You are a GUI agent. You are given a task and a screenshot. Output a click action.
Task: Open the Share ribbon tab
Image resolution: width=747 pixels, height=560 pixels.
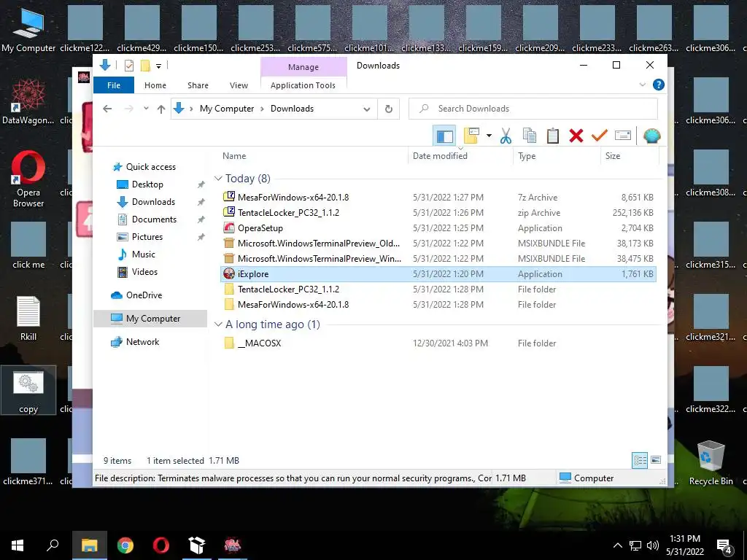(x=198, y=85)
